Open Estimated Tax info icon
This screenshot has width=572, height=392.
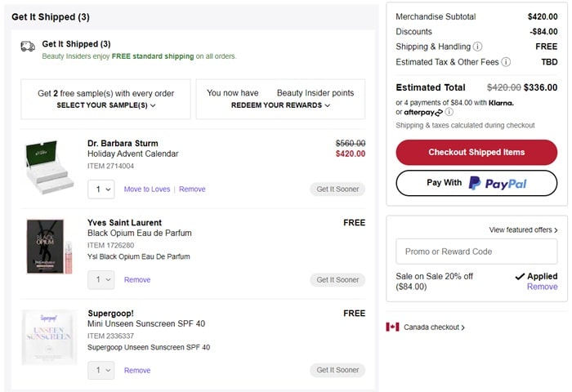coord(506,62)
